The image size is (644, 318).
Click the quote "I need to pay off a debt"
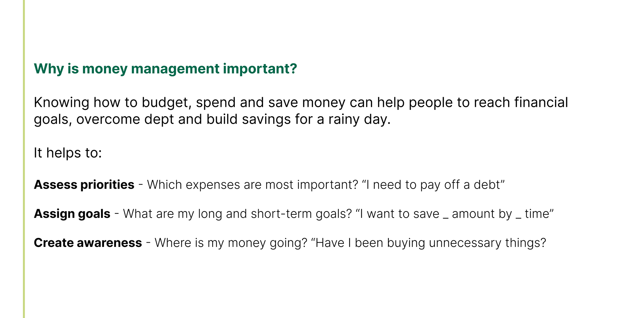click(x=433, y=185)
